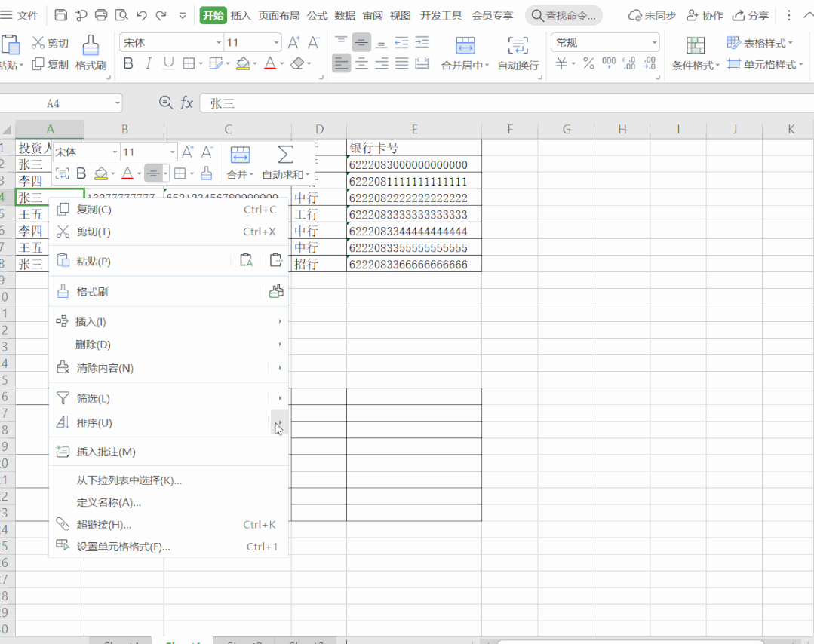Click the Copy (复制) ribbon button

[x=50, y=64]
